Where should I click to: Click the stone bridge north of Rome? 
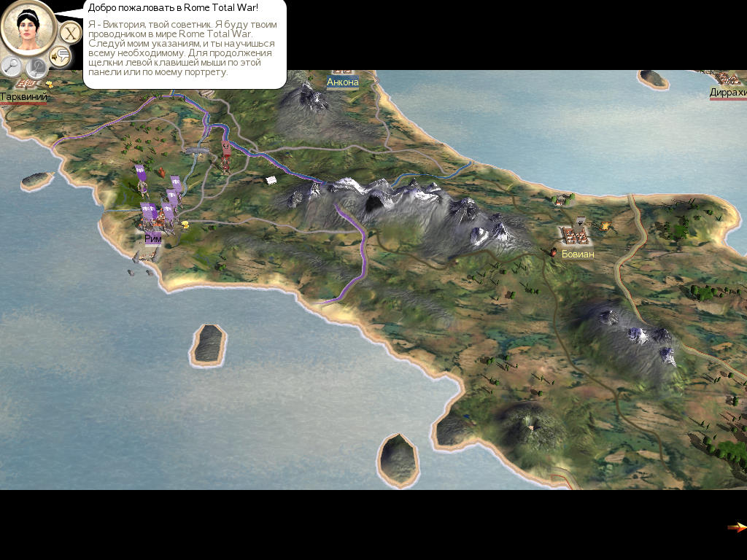click(x=198, y=152)
